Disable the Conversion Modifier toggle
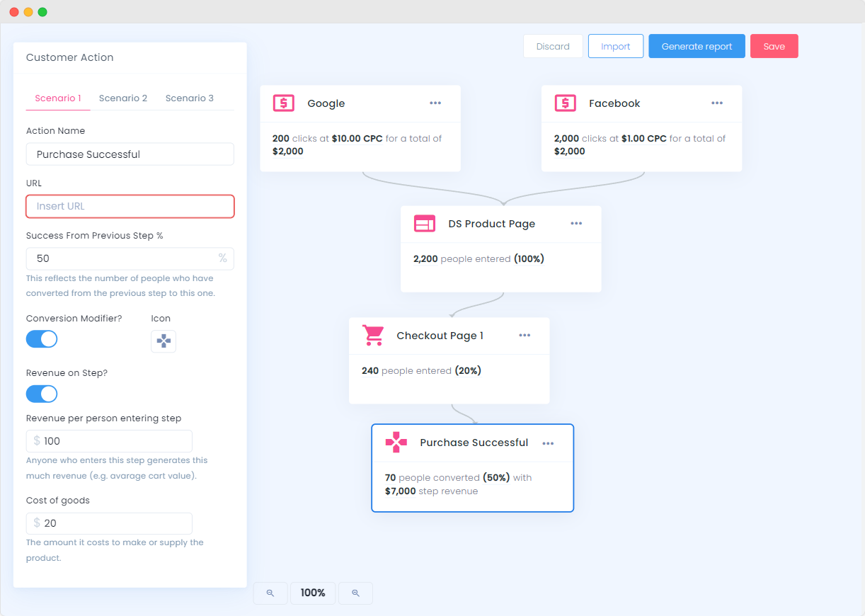This screenshot has width=865, height=616. pos(42,339)
